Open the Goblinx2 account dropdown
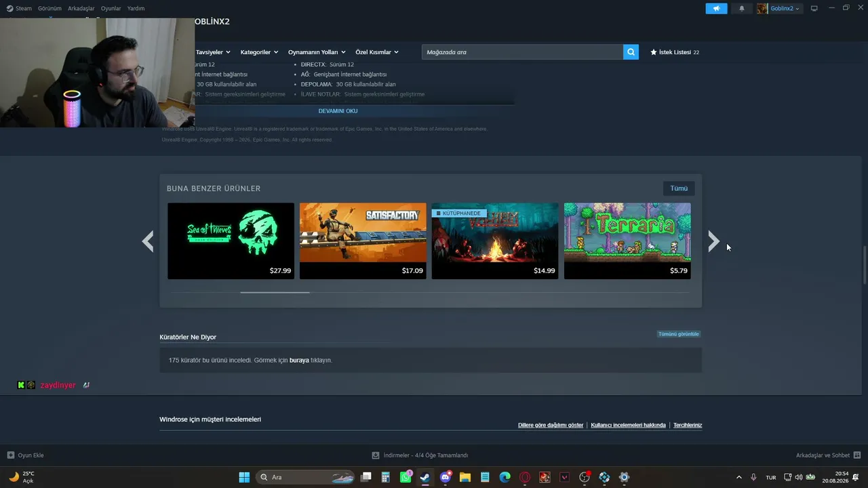This screenshot has height=488, width=868. click(785, 8)
